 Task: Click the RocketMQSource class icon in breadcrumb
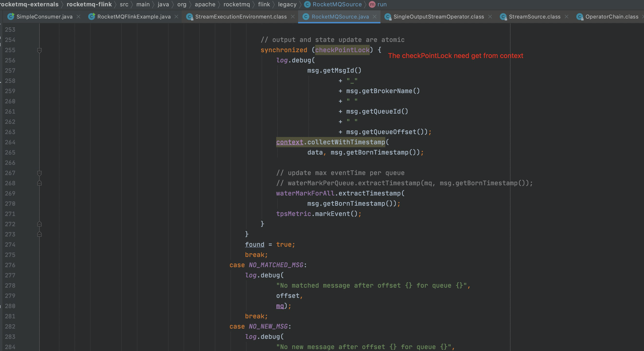[307, 4]
